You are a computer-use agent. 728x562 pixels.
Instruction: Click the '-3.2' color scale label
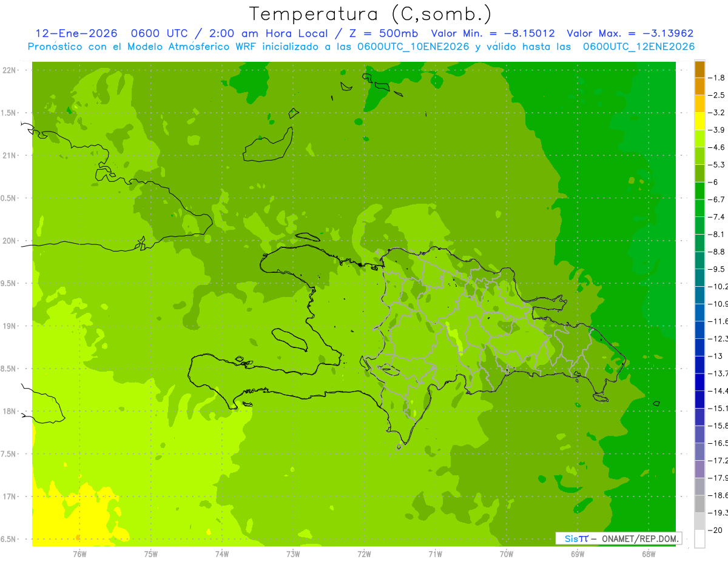point(717,113)
